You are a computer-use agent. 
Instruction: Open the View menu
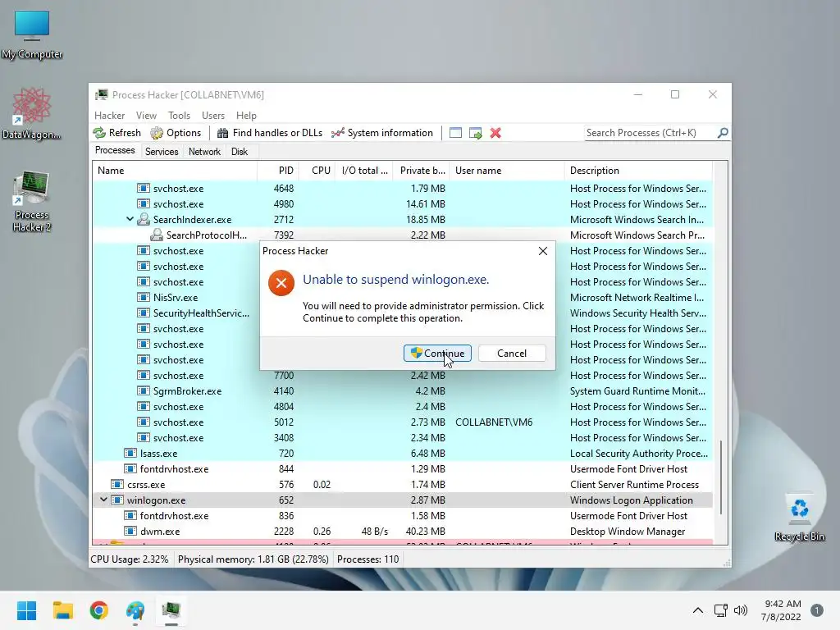(146, 115)
